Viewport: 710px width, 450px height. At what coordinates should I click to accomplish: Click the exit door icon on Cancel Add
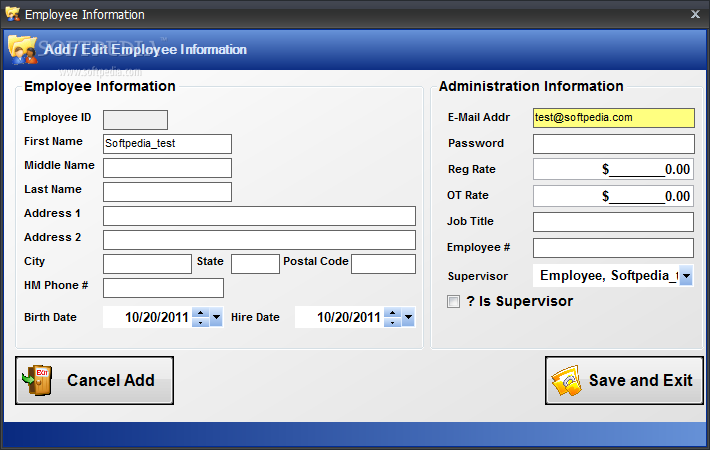pos(37,381)
